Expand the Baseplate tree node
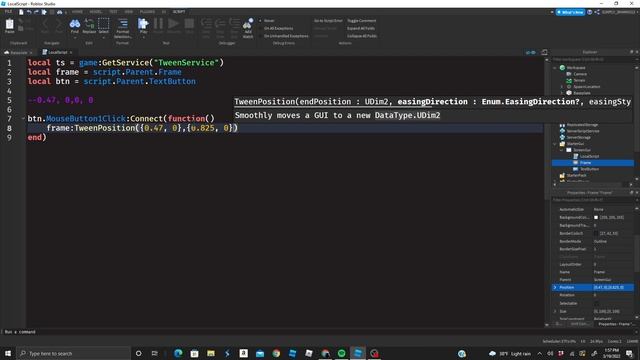 tap(562, 93)
